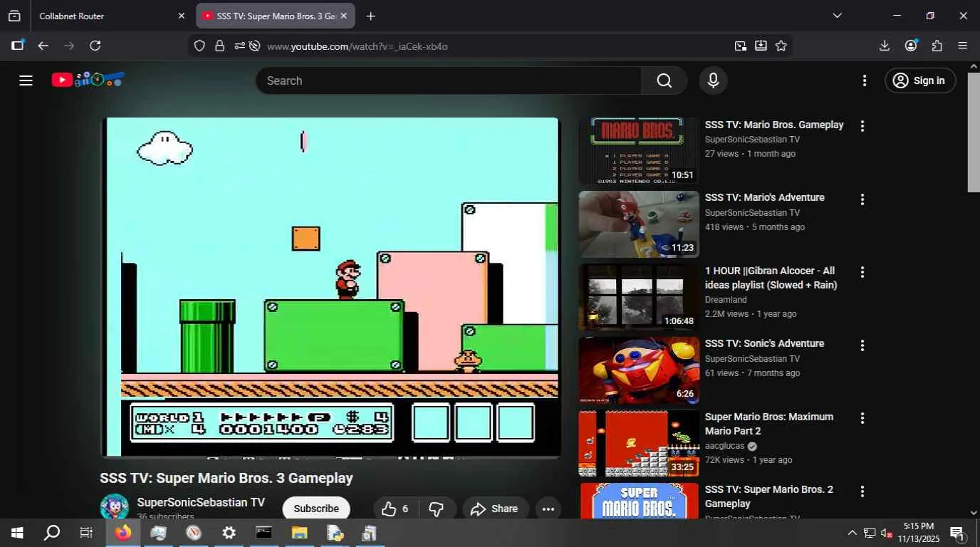Open the Maximum Mario Part 2 thumbnail
The height and width of the screenshot is (547, 980).
(x=639, y=443)
